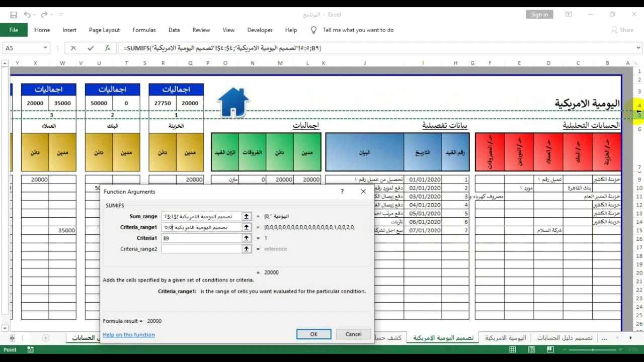Expand the Name Box dropdown arrow

[x=45, y=48]
